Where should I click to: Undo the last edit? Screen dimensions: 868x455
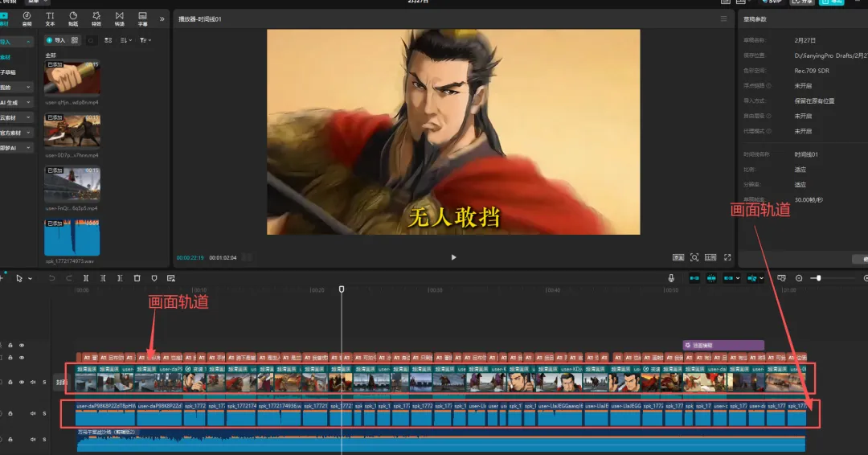coord(51,278)
